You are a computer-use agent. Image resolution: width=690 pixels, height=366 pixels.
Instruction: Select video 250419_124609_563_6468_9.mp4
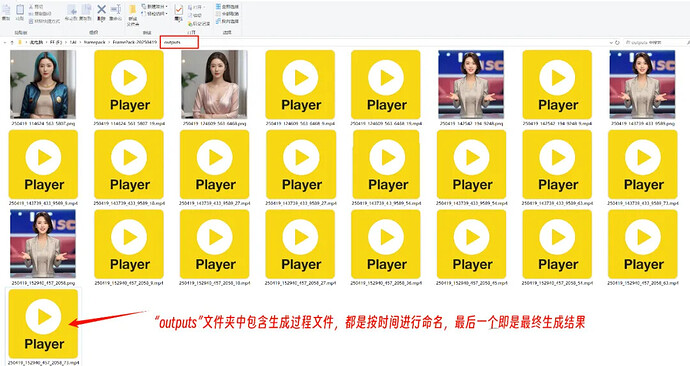(300, 88)
